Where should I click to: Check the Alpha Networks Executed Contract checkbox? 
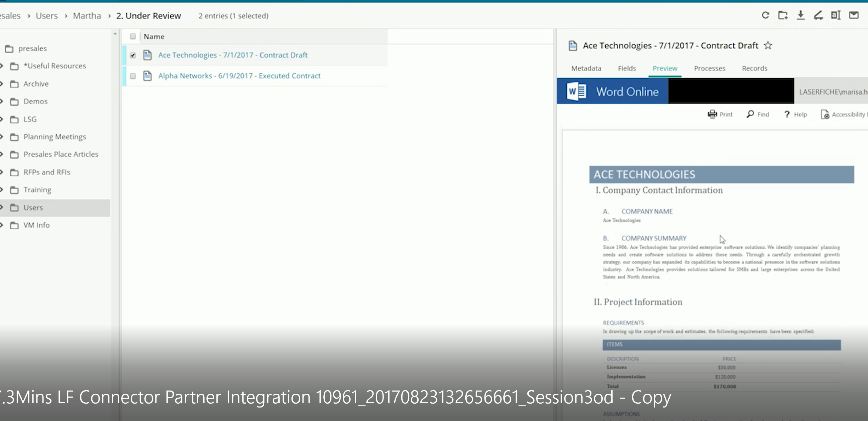pos(133,76)
